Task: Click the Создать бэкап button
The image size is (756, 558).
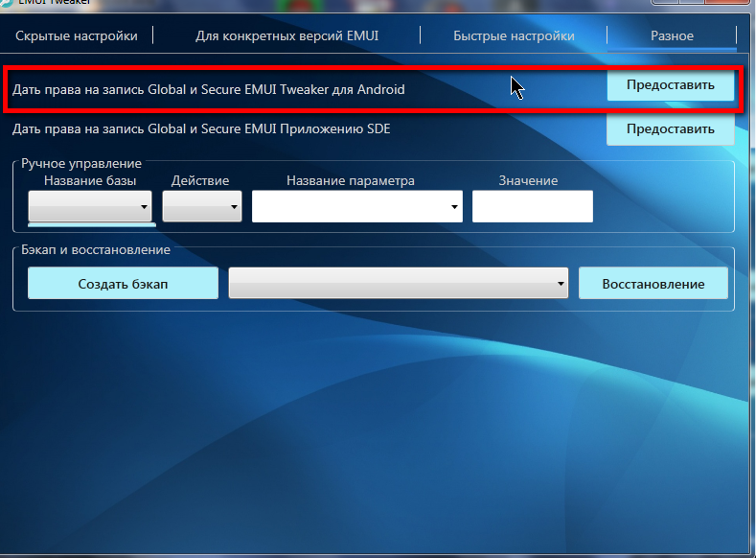Action: (123, 284)
